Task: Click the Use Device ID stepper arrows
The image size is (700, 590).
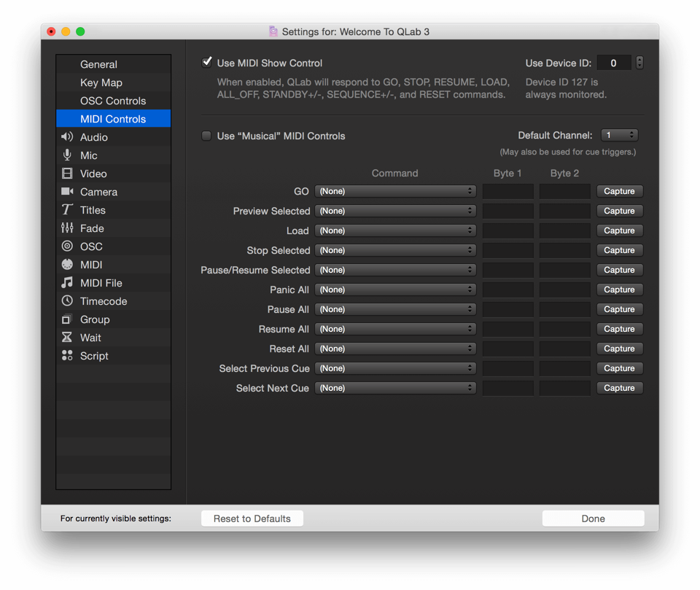Action: pyautogui.click(x=639, y=63)
